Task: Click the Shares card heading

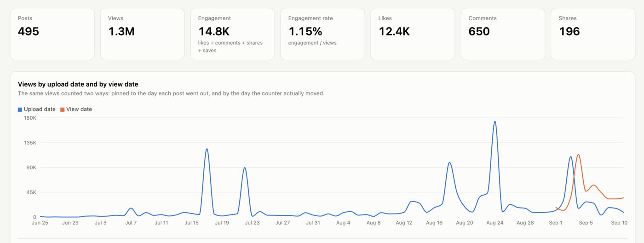Action: coord(568,18)
